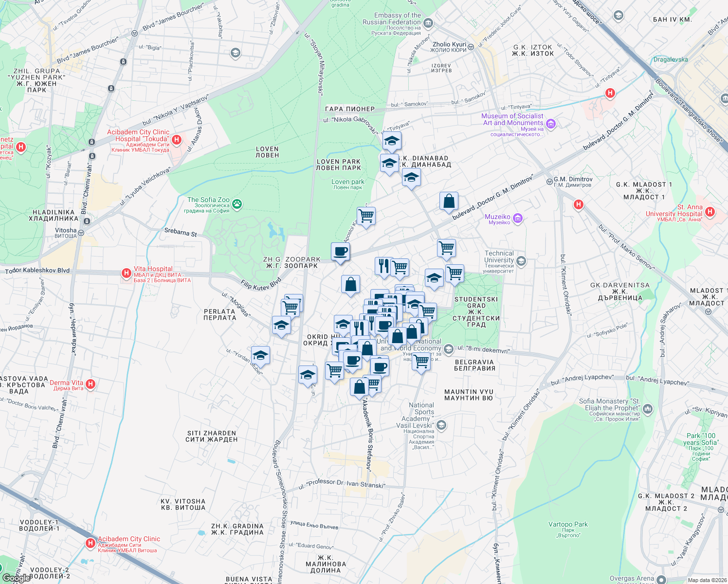Select the Zholio Kyuri label
The height and width of the screenshot is (584, 728).
[449, 47]
